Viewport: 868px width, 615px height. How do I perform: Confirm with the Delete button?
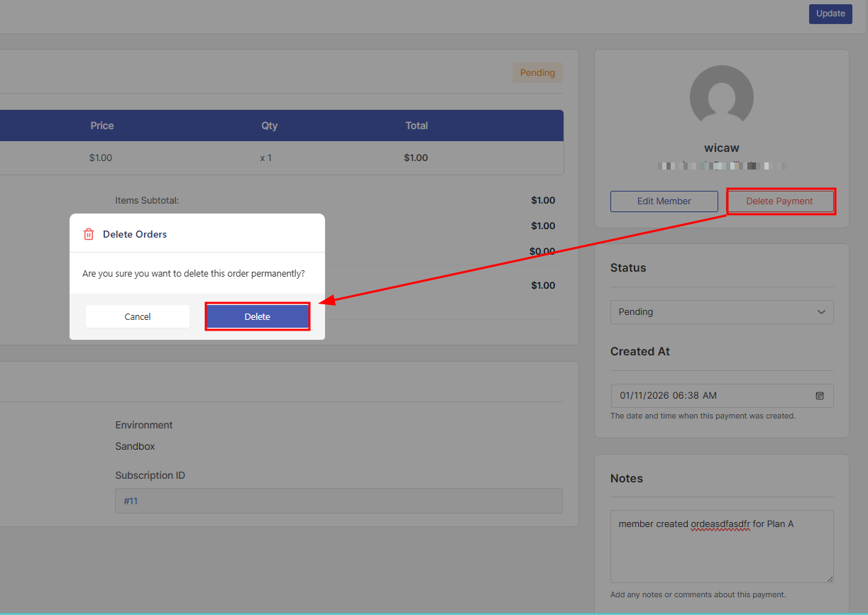[x=257, y=316]
